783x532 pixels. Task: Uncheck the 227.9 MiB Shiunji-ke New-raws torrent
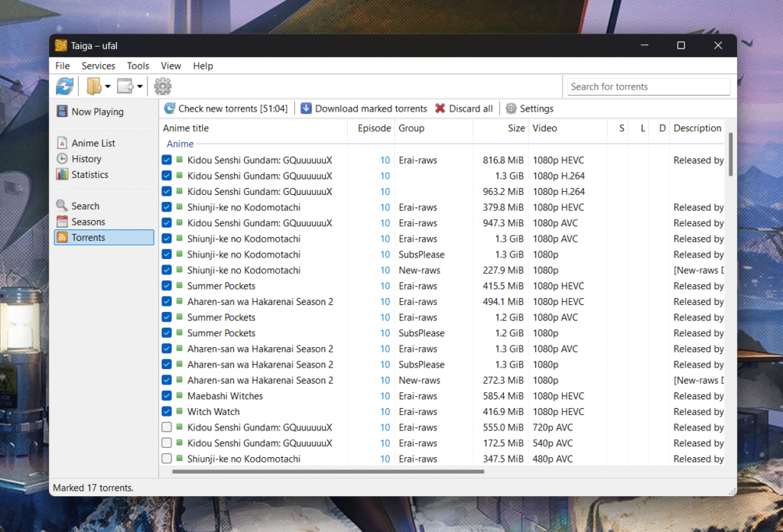(x=167, y=270)
